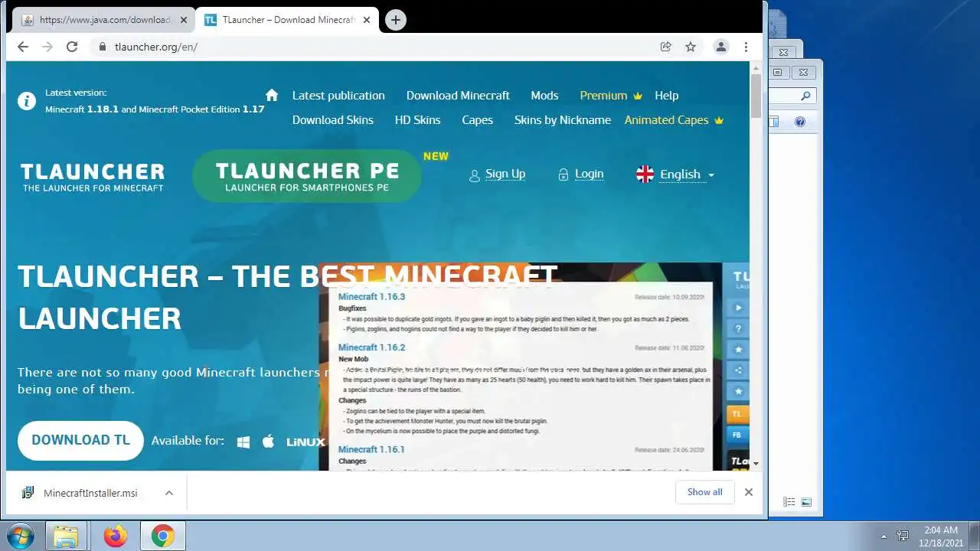
Task: Click the orange TL button in the launcher preview
Action: click(737, 414)
